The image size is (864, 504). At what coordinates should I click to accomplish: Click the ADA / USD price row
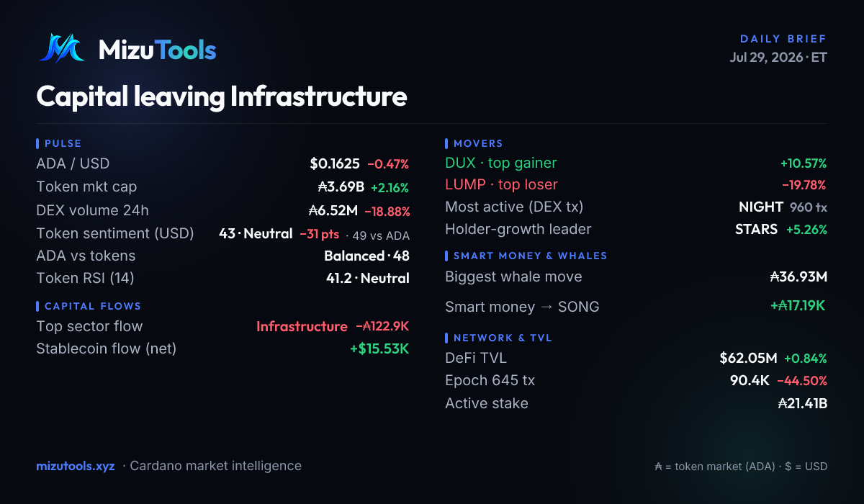click(x=222, y=164)
